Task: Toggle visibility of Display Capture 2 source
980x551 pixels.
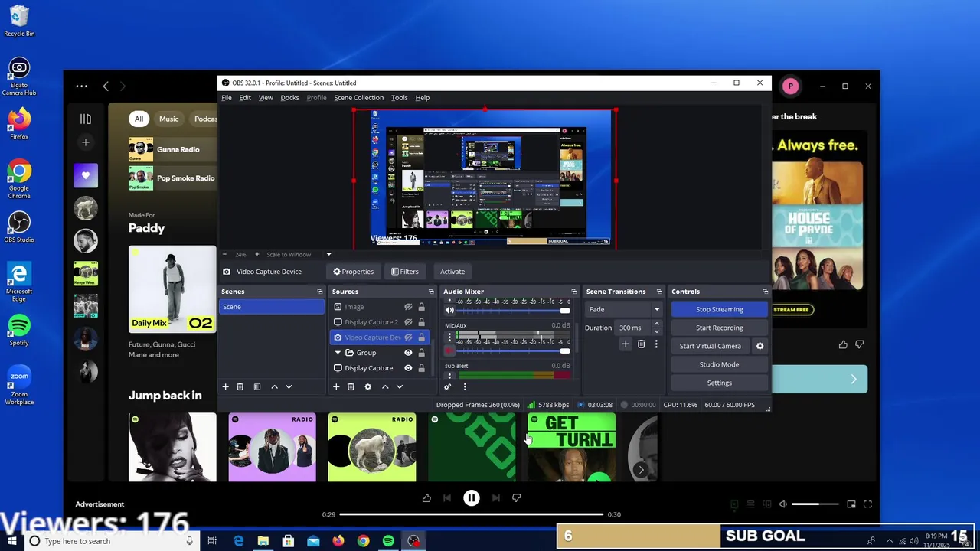Action: [408, 322]
